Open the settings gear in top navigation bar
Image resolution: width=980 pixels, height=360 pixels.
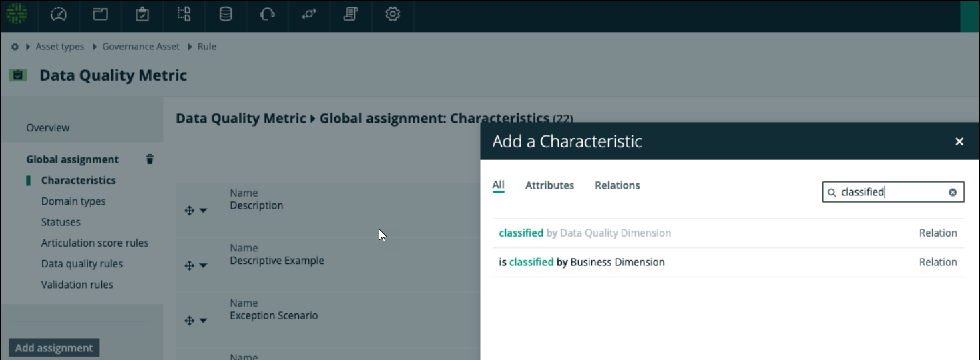[393, 14]
